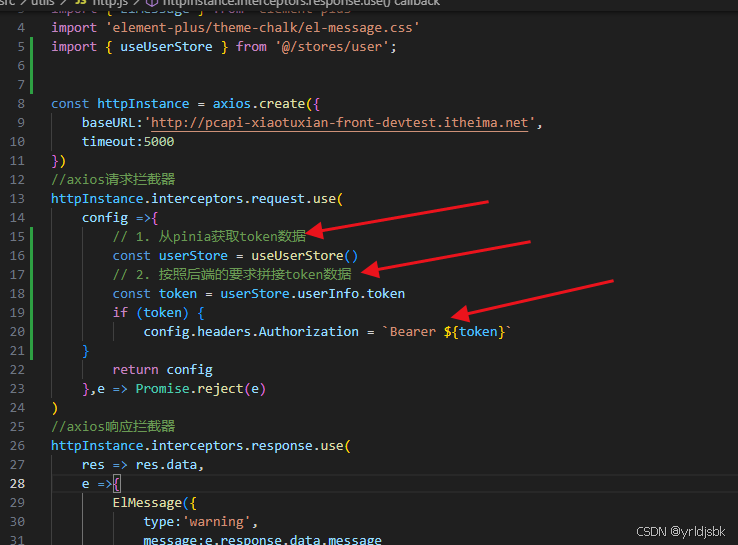The height and width of the screenshot is (545, 738).
Task: Click the '@/stores/user' path string
Action: (x=332, y=47)
